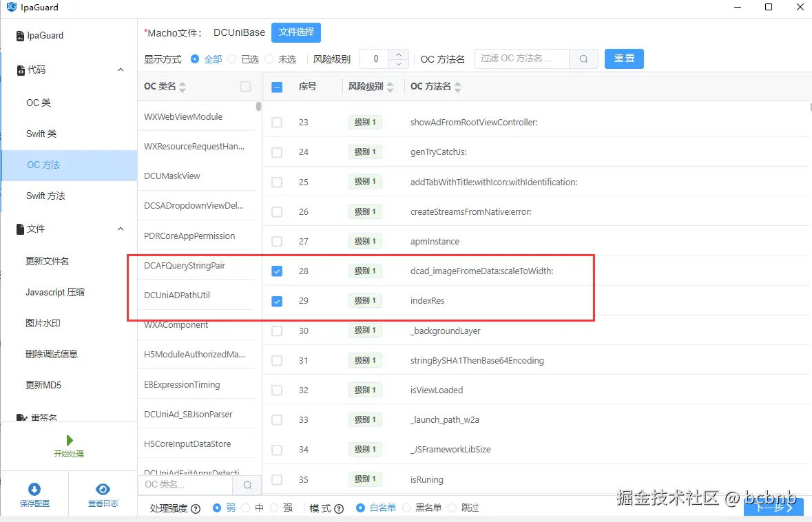Select the 未选 display radio button

[269, 59]
